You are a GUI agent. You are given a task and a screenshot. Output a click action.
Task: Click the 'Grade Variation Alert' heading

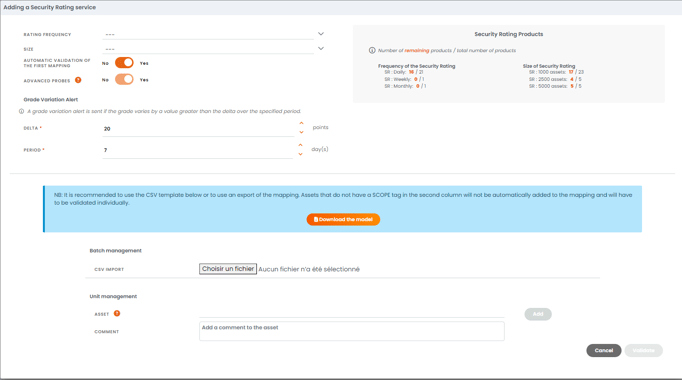(50, 100)
